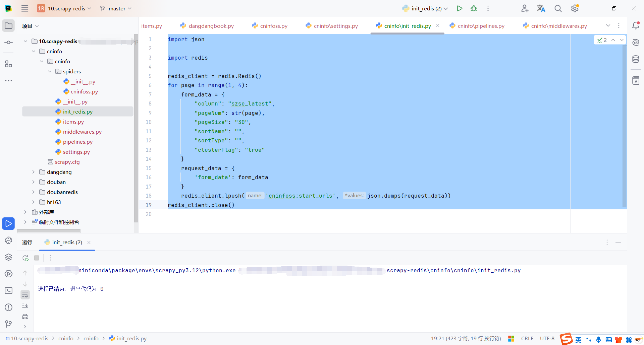The image size is (644, 345).
Task: Show more tool windows
Action: [8, 80]
